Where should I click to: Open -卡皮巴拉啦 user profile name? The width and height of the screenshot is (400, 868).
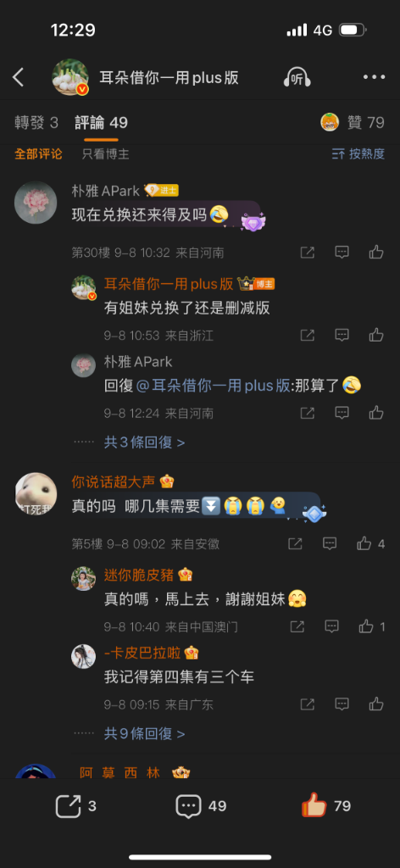[x=142, y=653]
